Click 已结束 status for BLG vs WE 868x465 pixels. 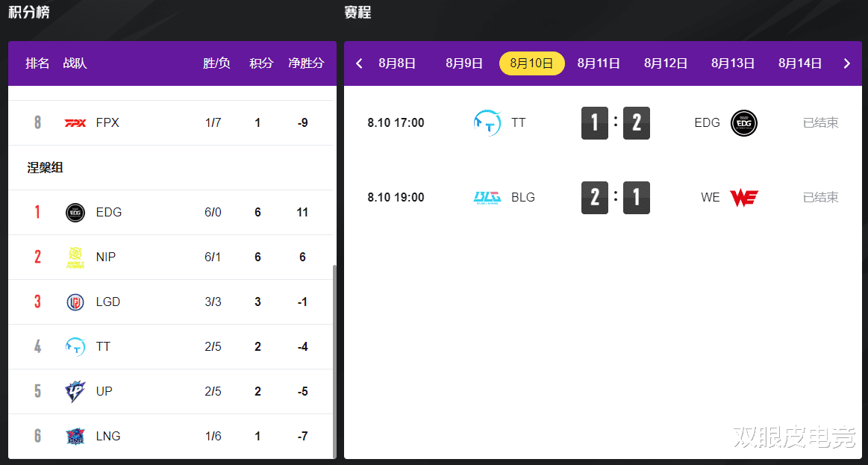tap(821, 198)
